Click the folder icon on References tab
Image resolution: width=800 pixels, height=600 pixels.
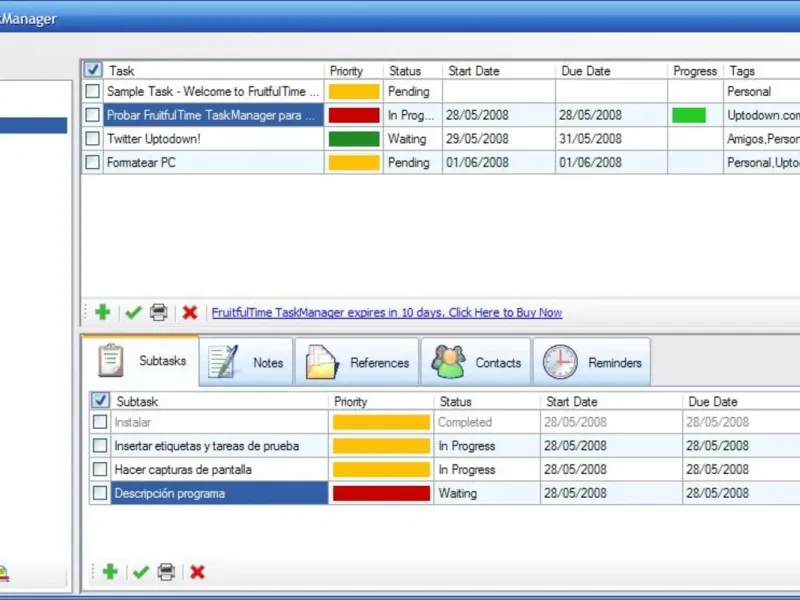click(x=321, y=362)
